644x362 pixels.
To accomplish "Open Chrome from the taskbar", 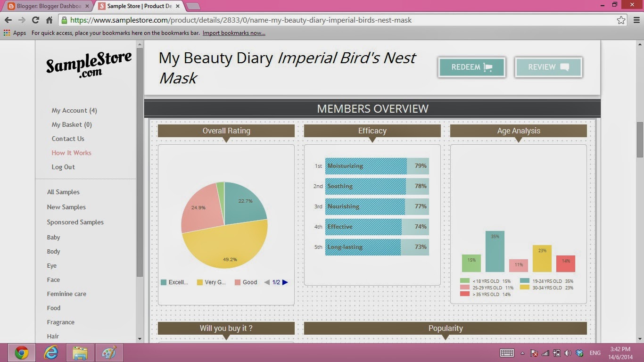I will click(21, 353).
